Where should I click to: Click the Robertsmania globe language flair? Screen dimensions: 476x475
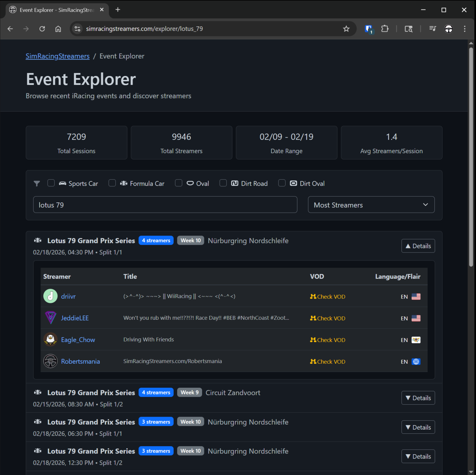coord(416,361)
